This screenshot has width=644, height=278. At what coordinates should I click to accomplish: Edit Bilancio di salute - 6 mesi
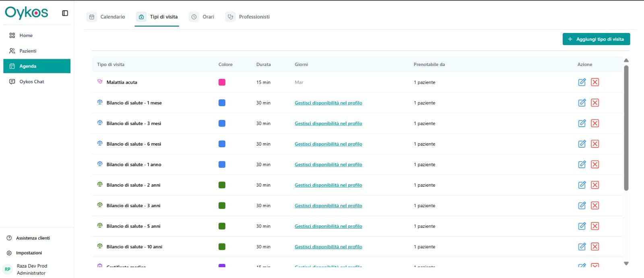[x=582, y=144]
